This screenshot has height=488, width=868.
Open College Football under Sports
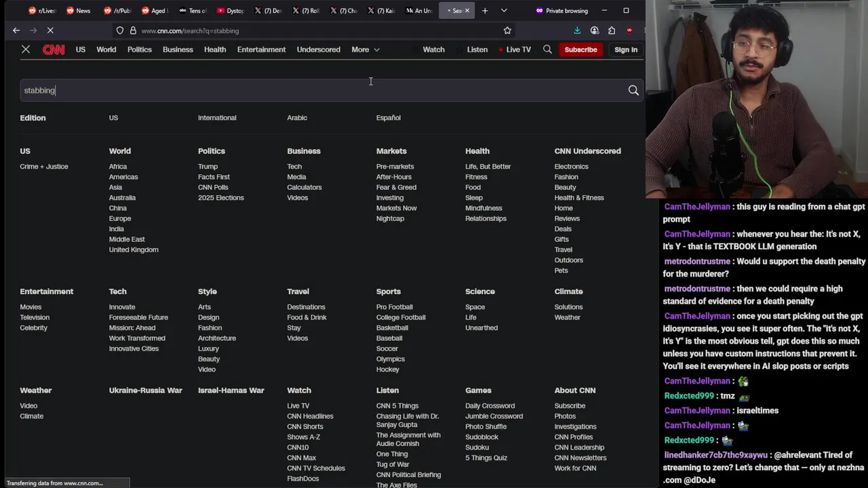coord(401,317)
